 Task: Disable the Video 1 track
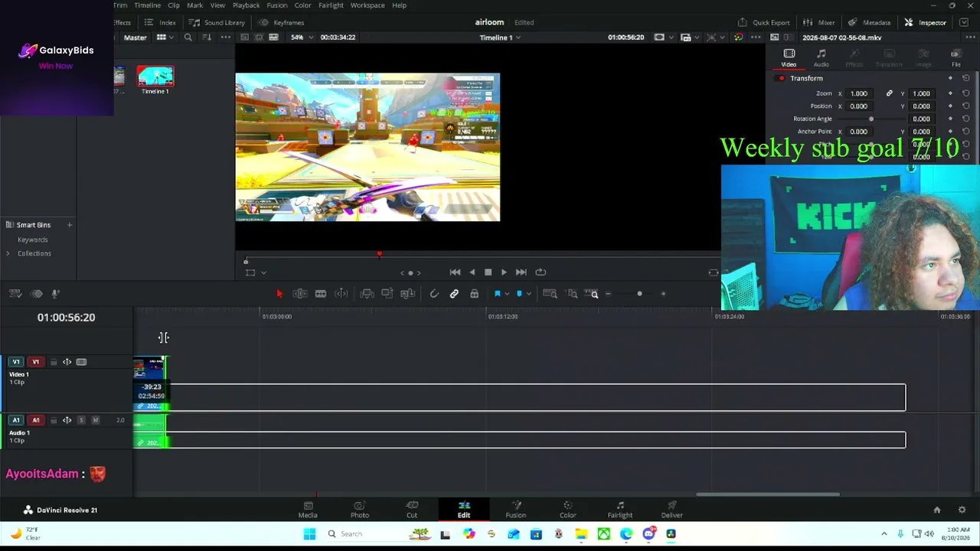click(81, 362)
